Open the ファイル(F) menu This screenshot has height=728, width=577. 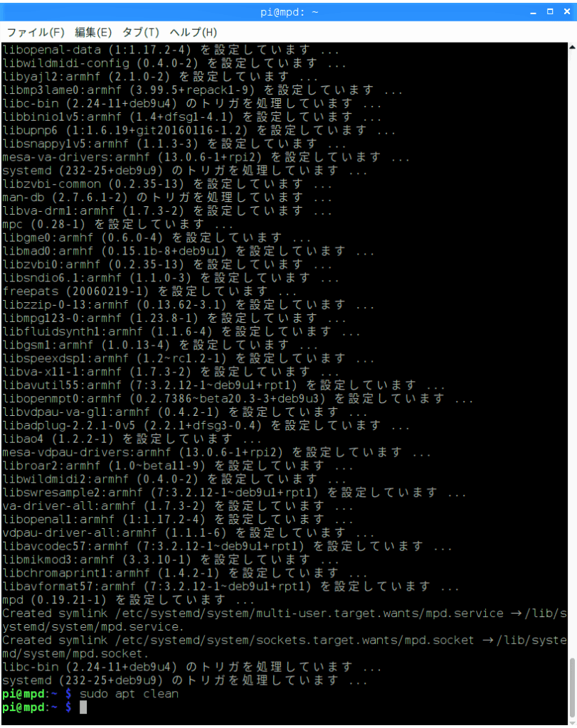[x=36, y=32]
